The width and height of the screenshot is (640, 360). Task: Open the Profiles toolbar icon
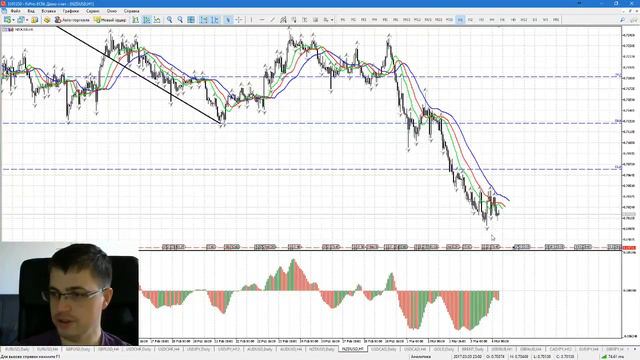(20, 20)
